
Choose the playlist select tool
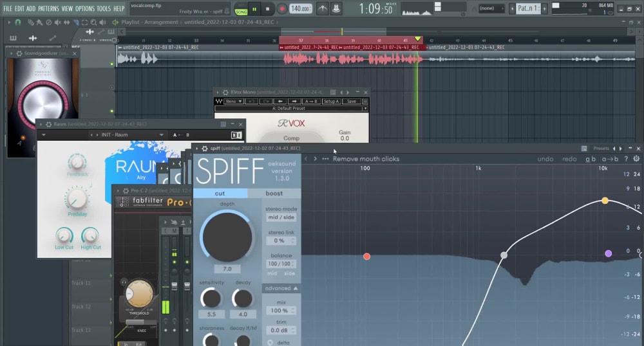84,23
